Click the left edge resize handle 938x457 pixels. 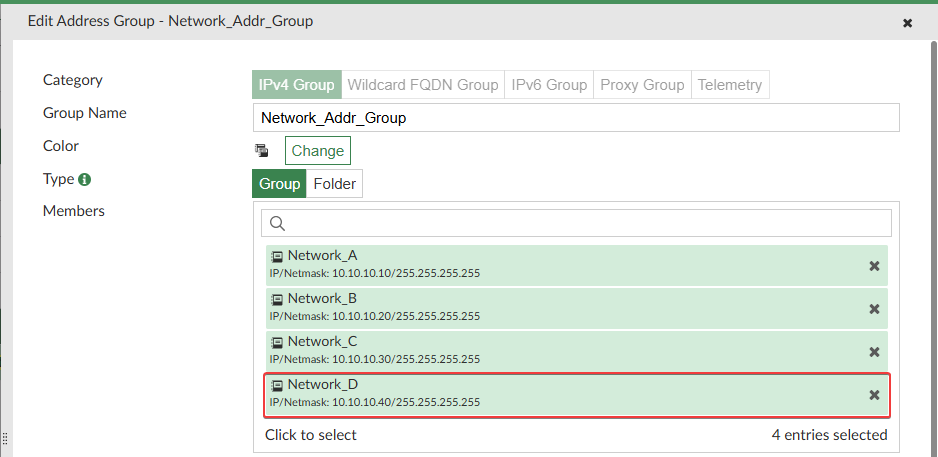tap(5, 440)
